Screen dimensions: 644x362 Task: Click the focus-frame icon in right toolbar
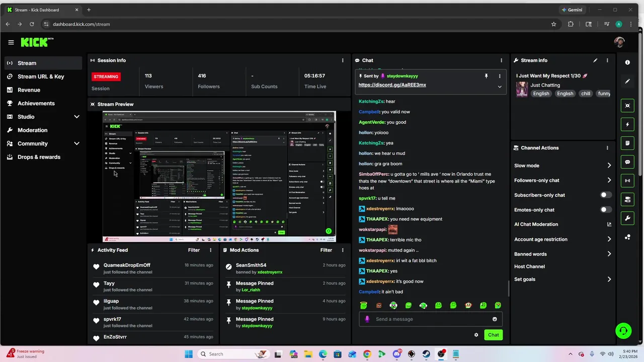[x=627, y=106]
